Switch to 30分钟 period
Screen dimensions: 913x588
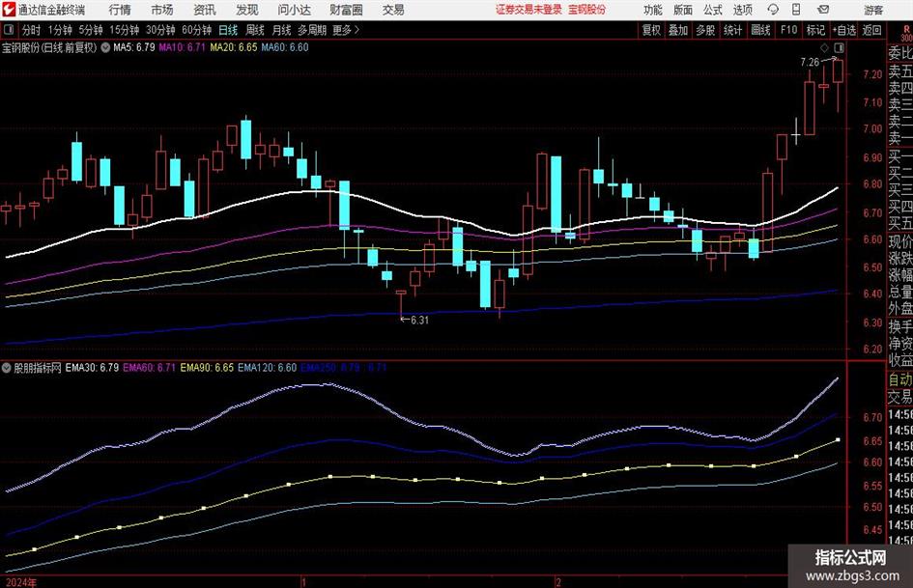(160, 30)
